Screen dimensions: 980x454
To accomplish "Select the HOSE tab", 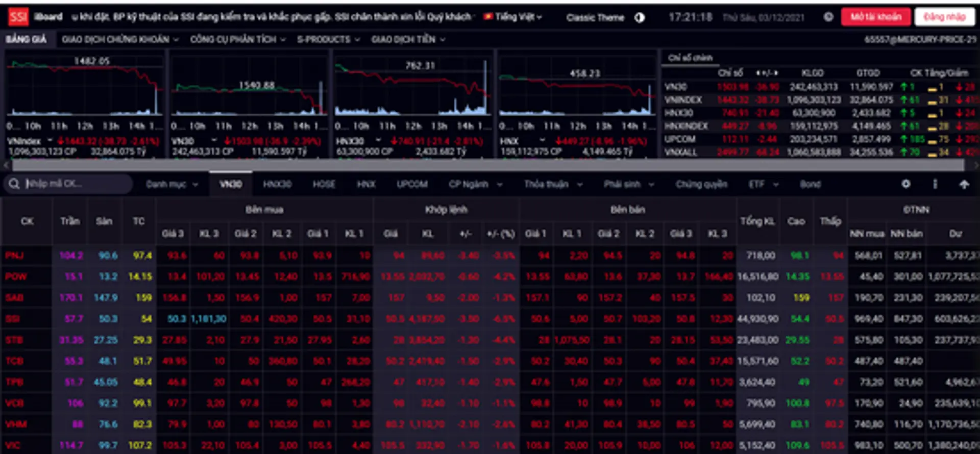I will point(324,184).
